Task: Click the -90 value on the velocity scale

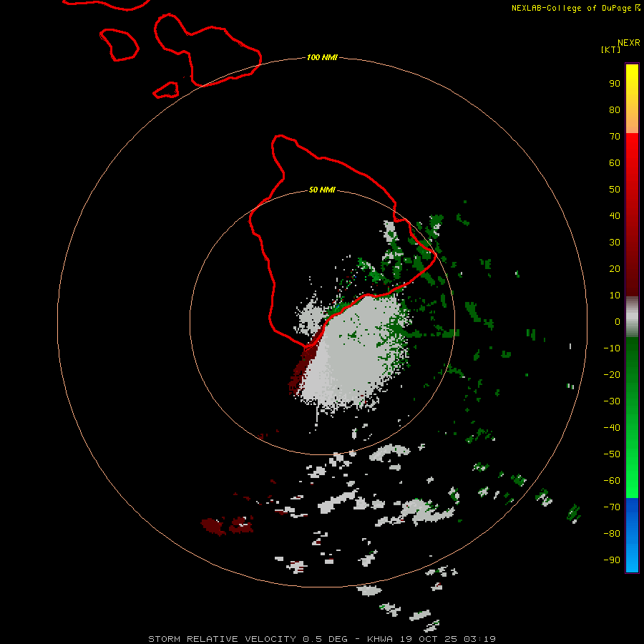Action: point(612,560)
